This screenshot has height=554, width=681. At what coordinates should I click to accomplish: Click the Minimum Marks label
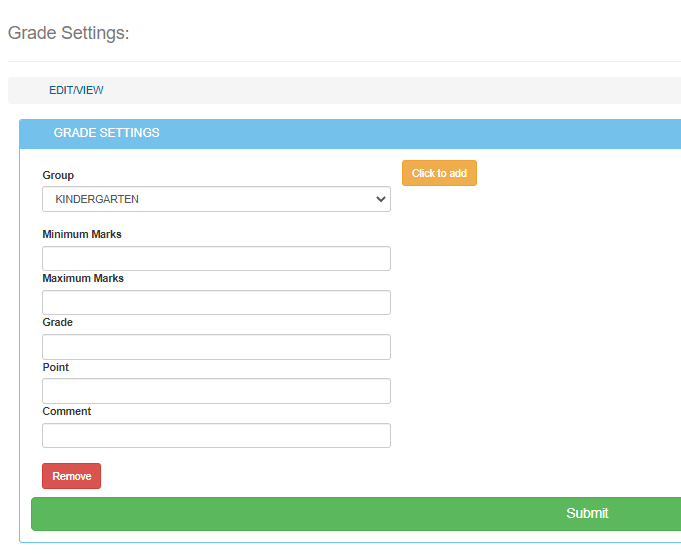82,234
